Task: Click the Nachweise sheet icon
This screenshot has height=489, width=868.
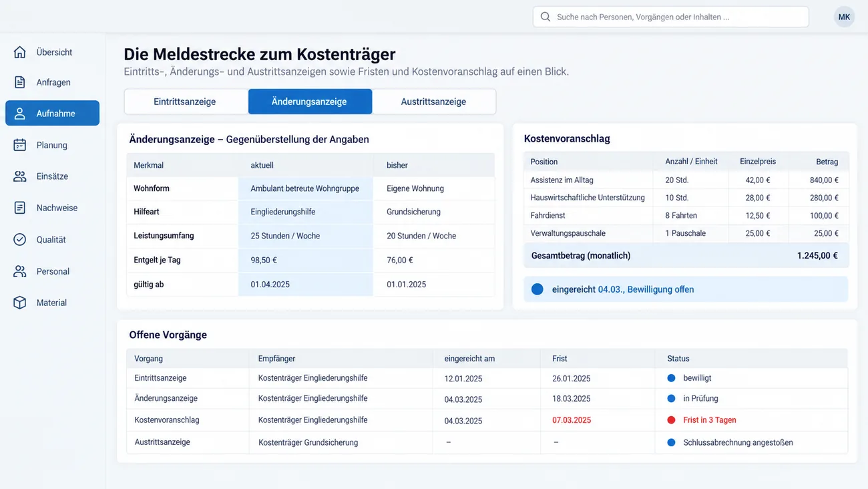Action: click(20, 208)
